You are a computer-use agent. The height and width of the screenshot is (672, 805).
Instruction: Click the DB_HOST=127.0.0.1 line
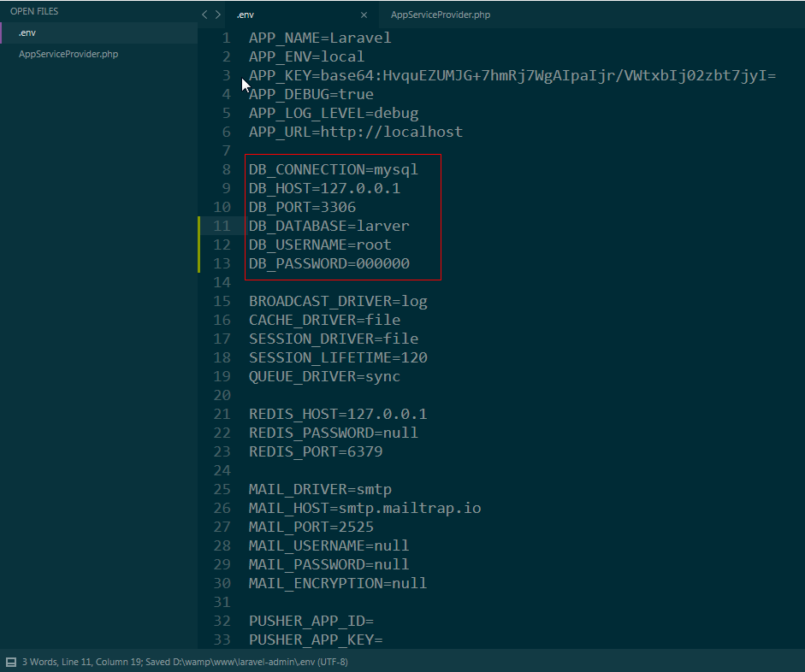324,188
